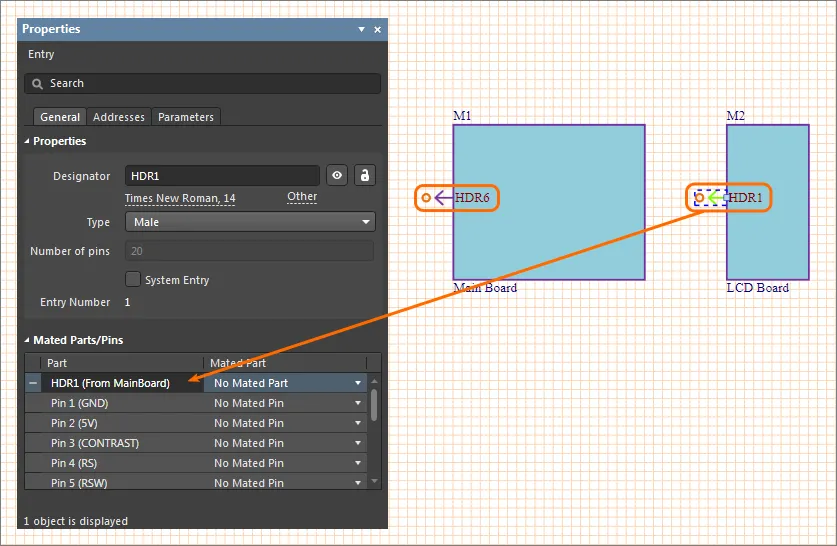Click the designator lock icon

(x=365, y=175)
